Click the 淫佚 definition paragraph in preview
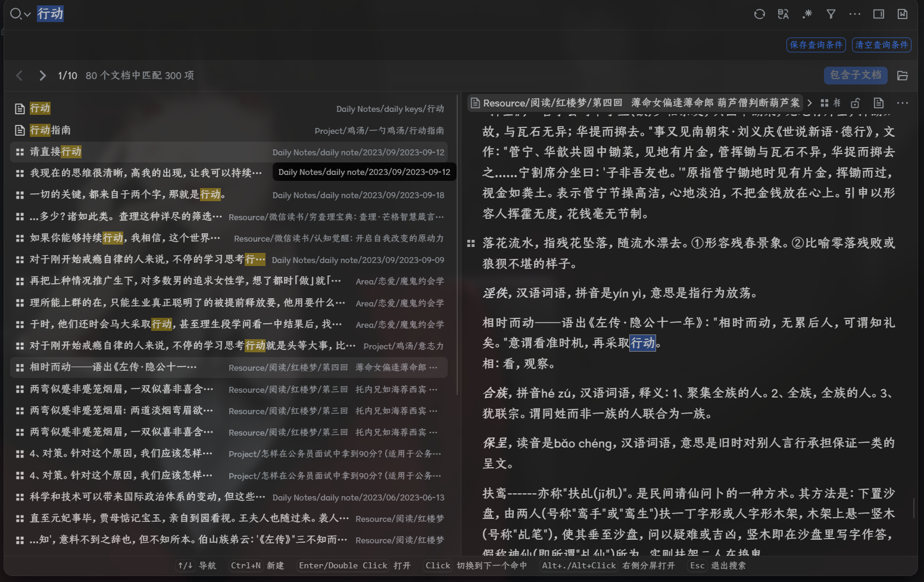924x582 pixels. 620,293
